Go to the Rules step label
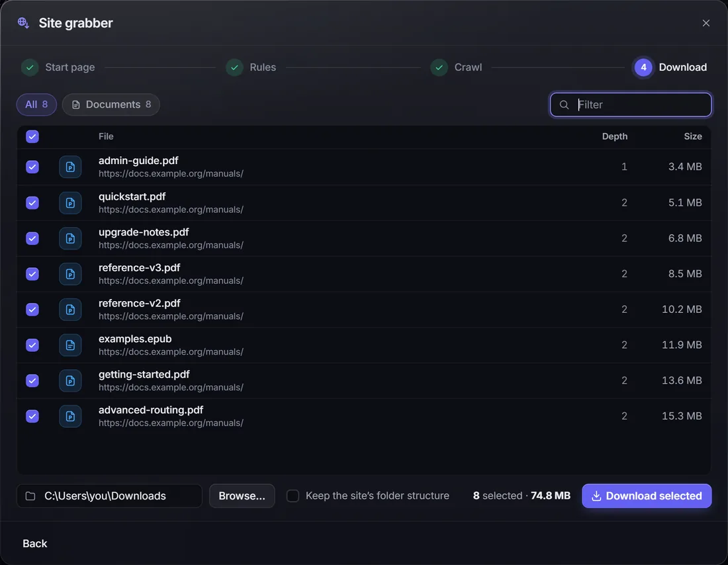The height and width of the screenshot is (565, 728). pos(263,67)
